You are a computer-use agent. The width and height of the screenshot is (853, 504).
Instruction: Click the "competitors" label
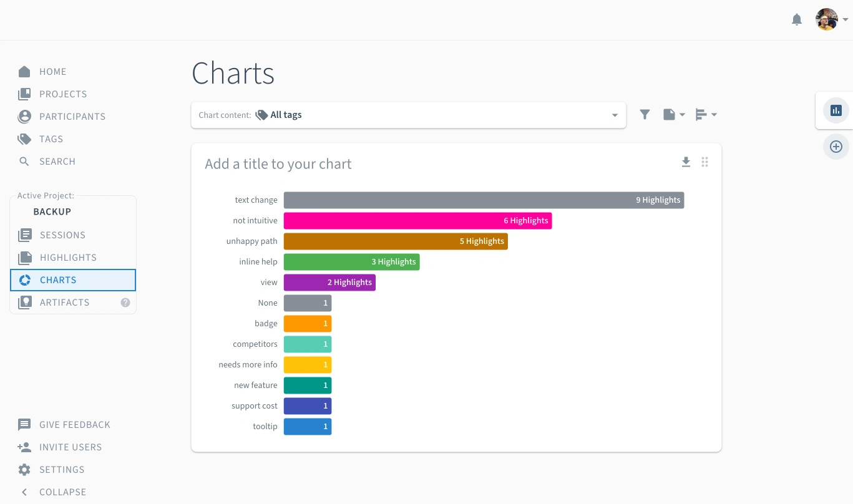[x=255, y=344]
